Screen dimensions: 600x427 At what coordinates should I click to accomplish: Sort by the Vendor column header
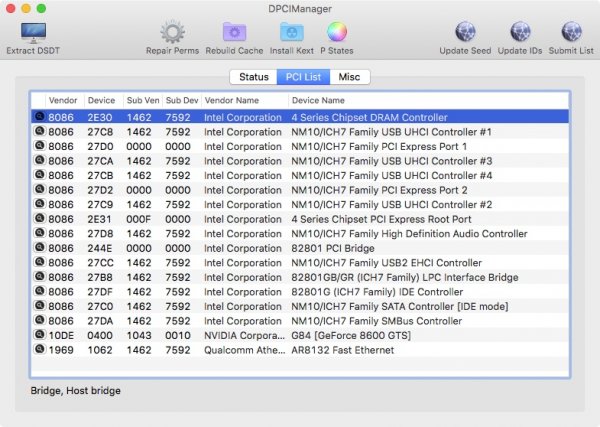pyautogui.click(x=63, y=101)
